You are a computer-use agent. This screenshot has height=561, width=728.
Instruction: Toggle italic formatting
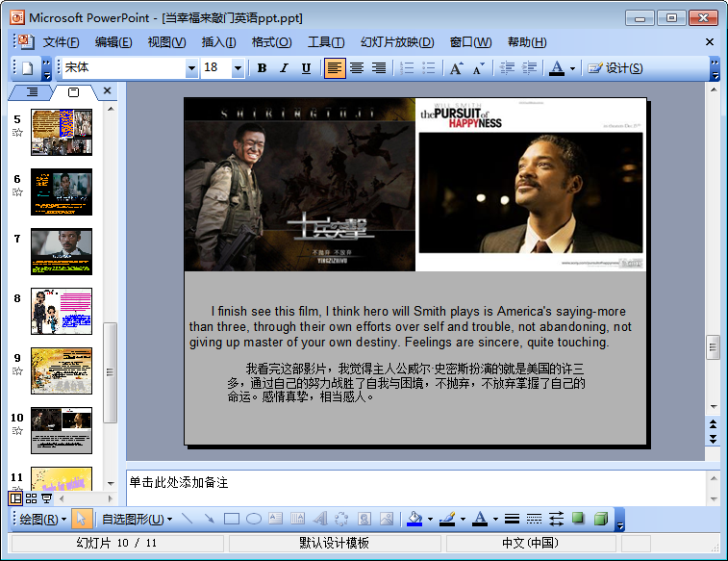(x=284, y=68)
